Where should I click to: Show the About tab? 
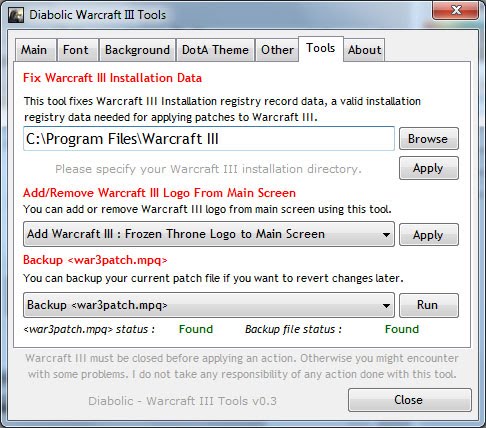tap(364, 50)
